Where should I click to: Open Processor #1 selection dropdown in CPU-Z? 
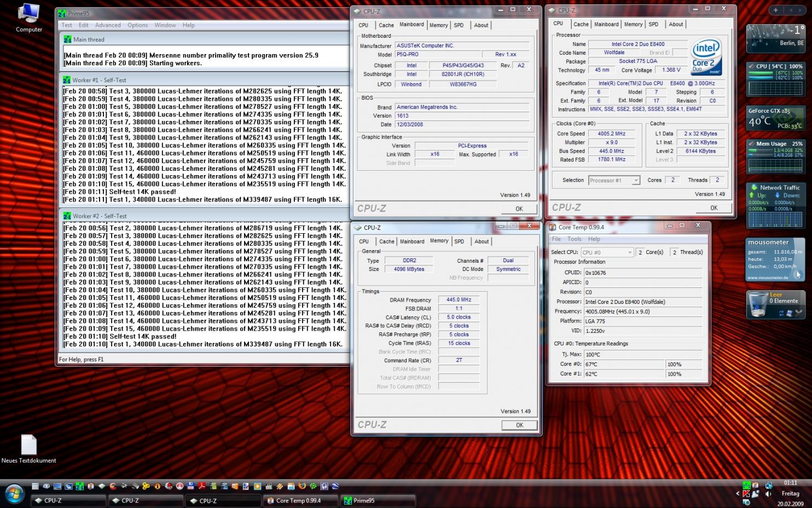614,180
